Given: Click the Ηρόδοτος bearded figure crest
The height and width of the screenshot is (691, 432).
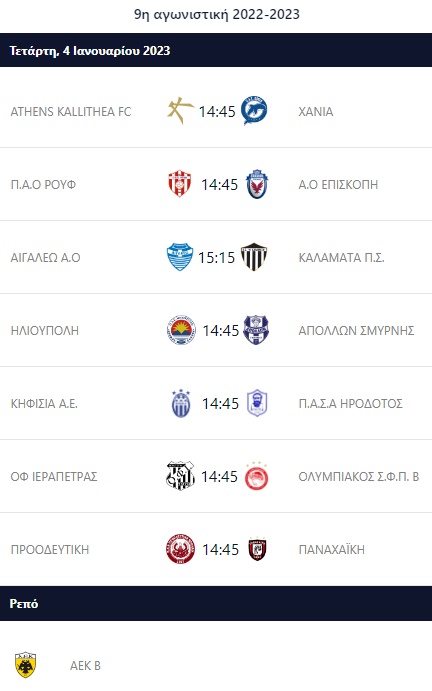Looking at the screenshot, I should point(257,403).
